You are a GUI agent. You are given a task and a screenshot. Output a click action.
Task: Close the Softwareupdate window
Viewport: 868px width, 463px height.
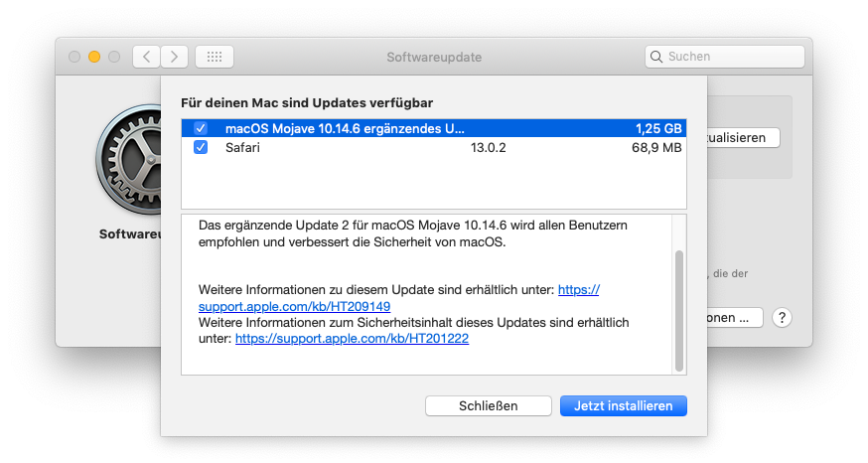point(74,57)
